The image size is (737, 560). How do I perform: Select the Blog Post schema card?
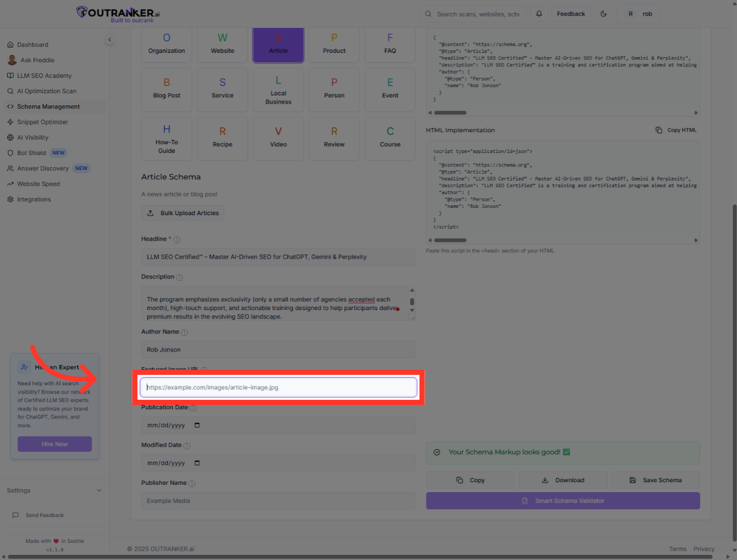coord(166,90)
